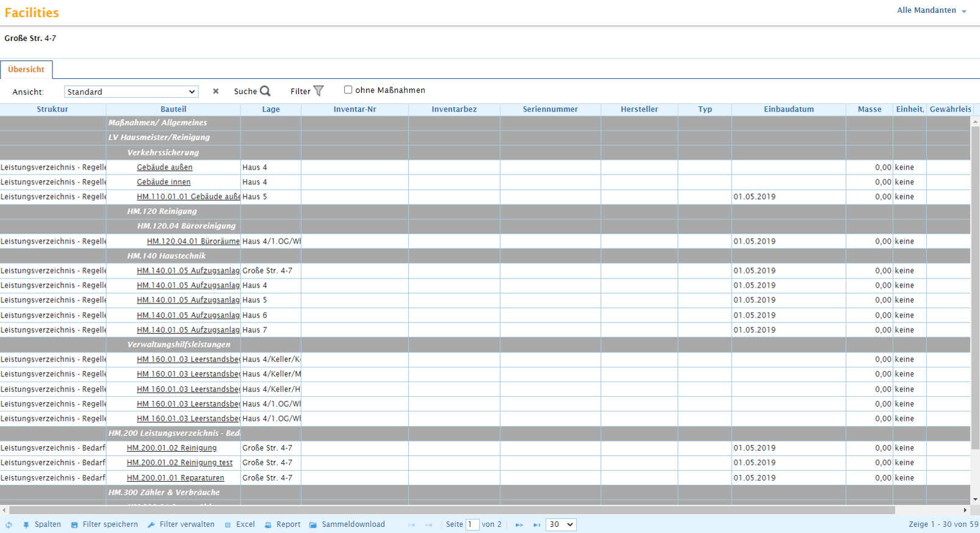Click Einbaudatum 01.05.2019 in the HM.200.01.01 Reparaturen row
The width and height of the screenshot is (980, 533).
pos(754,478)
